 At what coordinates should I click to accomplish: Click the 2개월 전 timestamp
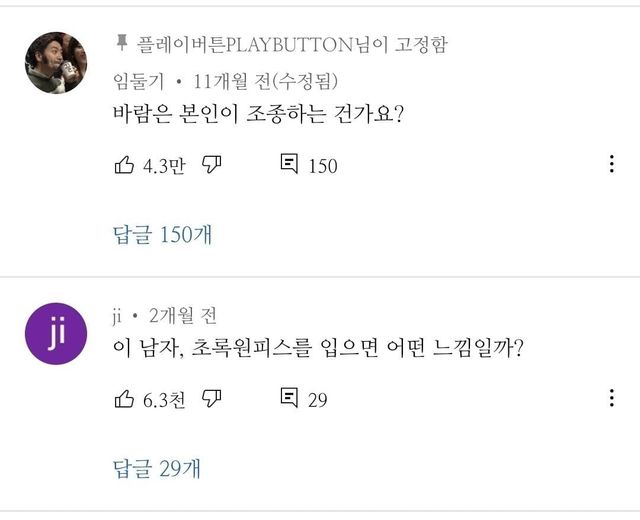tap(182, 315)
